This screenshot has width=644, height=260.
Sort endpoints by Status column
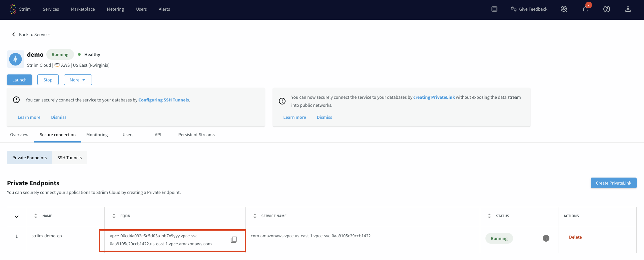click(489, 216)
